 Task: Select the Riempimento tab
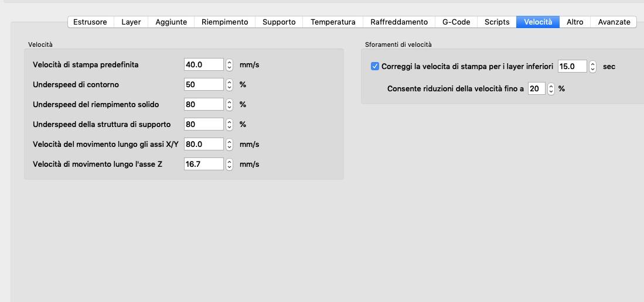224,22
